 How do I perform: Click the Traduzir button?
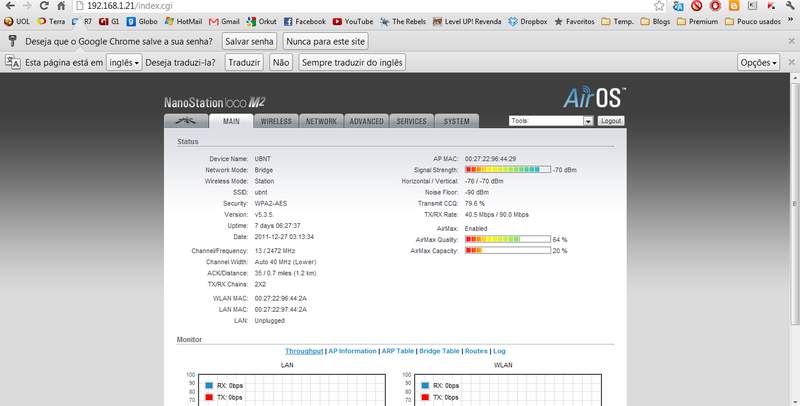[244, 62]
